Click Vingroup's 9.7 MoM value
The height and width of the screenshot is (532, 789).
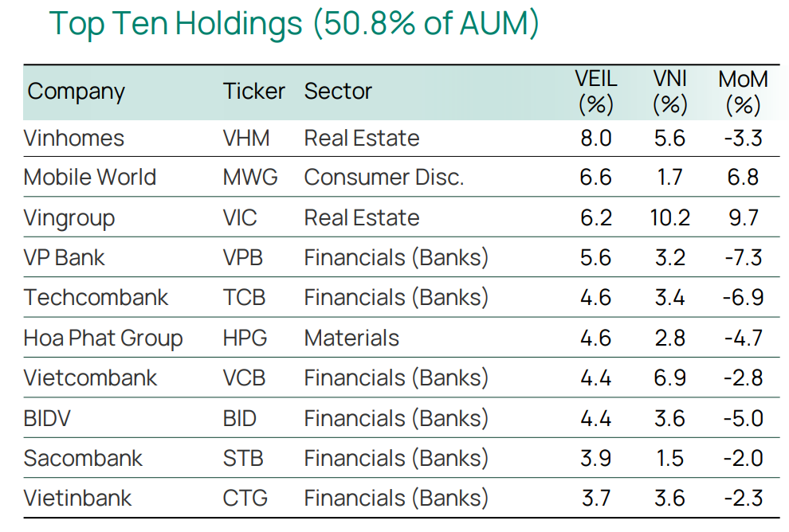(x=743, y=218)
